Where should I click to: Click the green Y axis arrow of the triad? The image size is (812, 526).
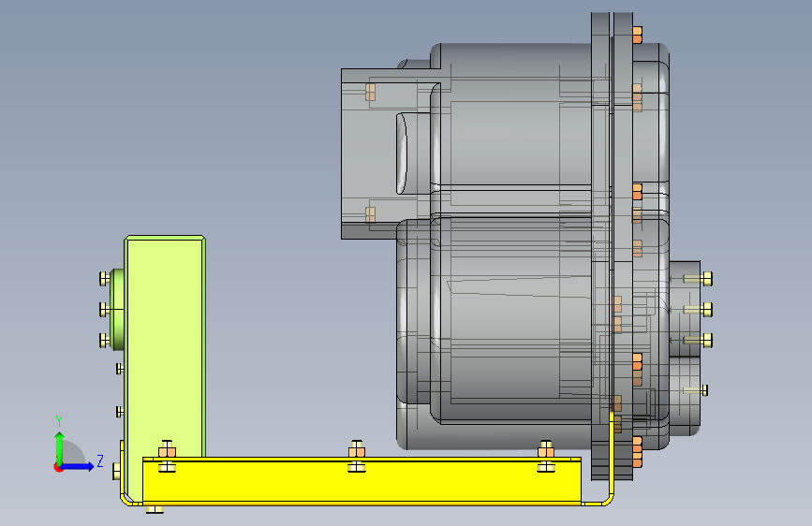point(60,447)
